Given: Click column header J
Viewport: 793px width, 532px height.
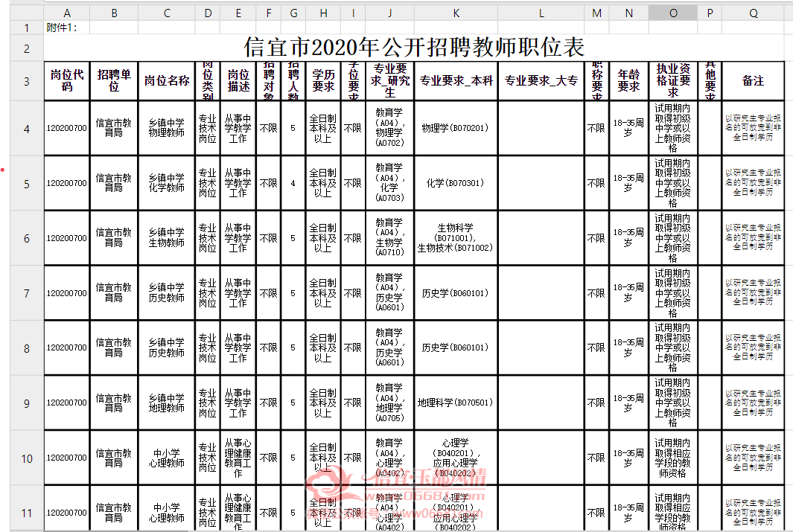Looking at the screenshot, I should click(390, 13).
